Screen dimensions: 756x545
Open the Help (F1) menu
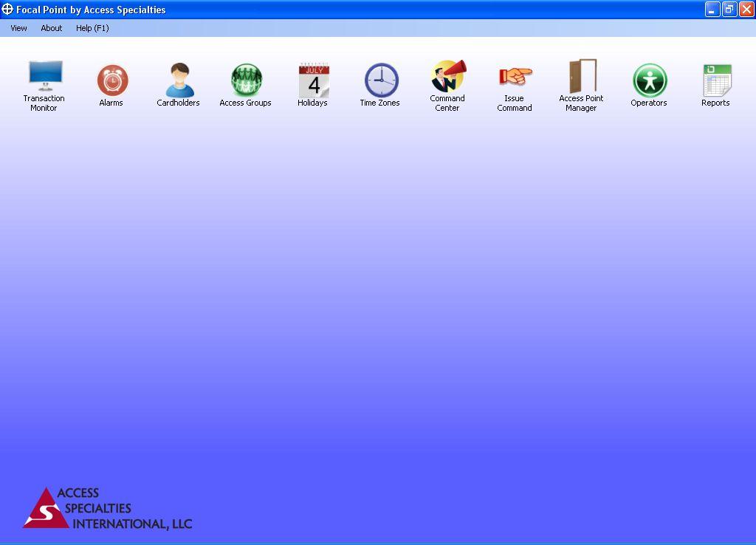(92, 28)
